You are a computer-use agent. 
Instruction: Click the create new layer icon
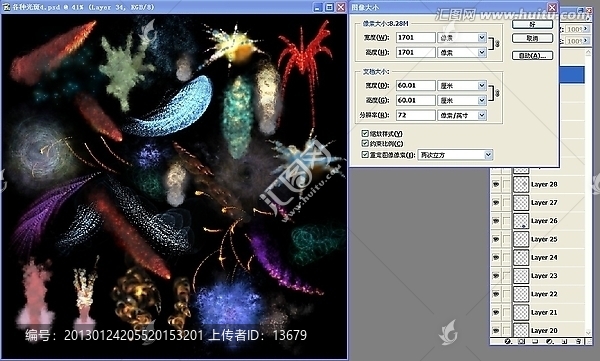coord(564,341)
